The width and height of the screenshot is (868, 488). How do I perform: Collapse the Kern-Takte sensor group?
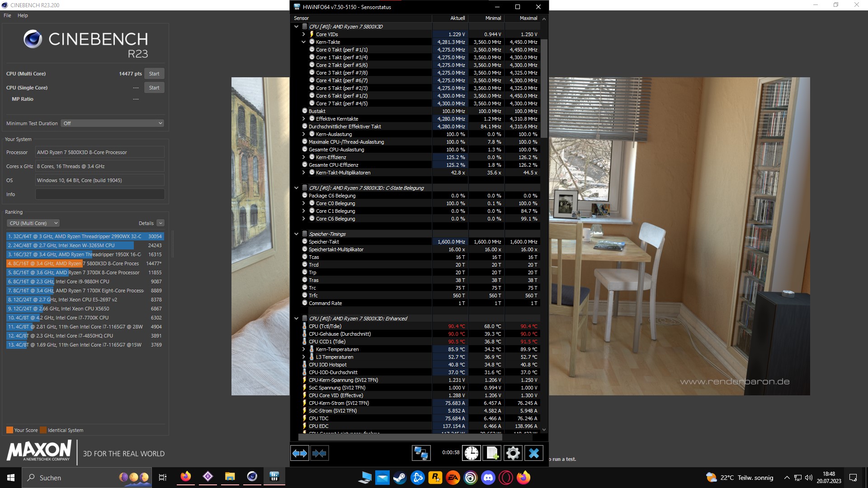(x=304, y=42)
